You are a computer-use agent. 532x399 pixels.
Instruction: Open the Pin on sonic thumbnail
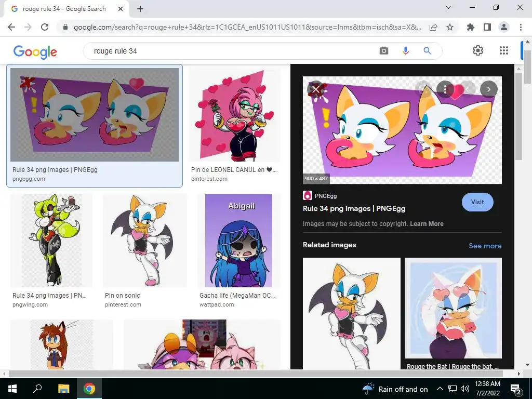coord(145,240)
